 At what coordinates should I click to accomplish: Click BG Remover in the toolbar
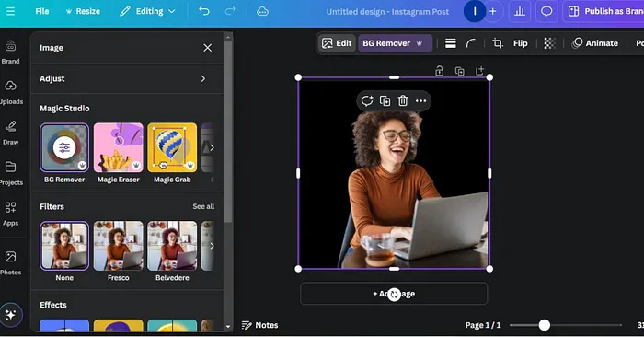[394, 43]
